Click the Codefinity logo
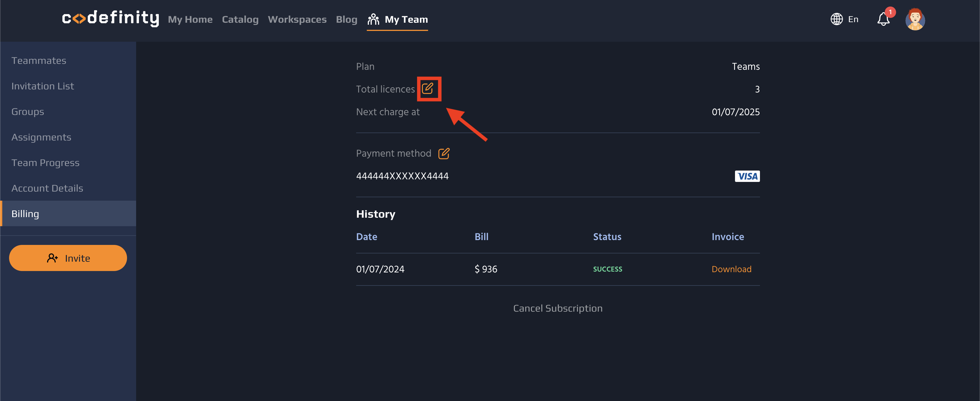 [111, 18]
